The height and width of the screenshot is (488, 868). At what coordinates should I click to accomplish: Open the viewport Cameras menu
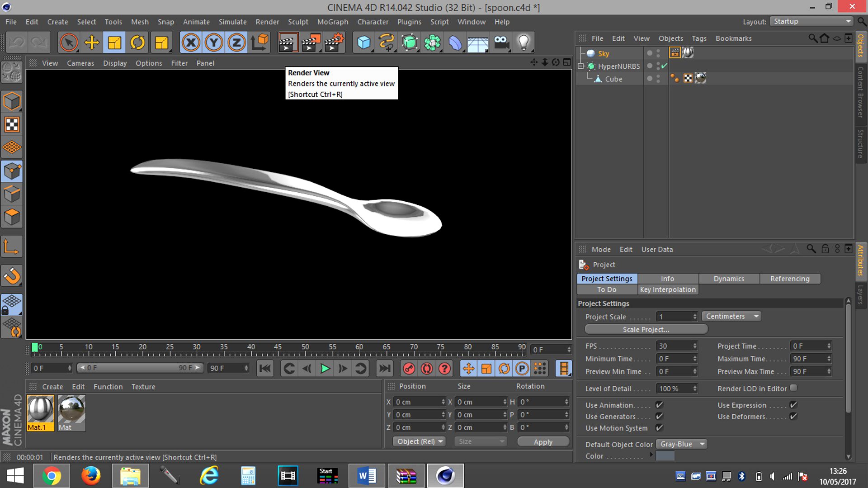click(80, 63)
